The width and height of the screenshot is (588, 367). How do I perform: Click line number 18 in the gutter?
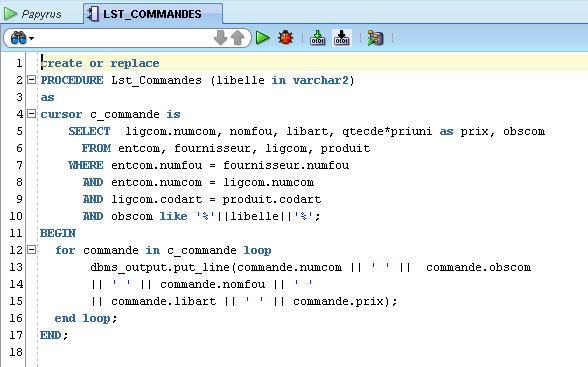coord(16,352)
